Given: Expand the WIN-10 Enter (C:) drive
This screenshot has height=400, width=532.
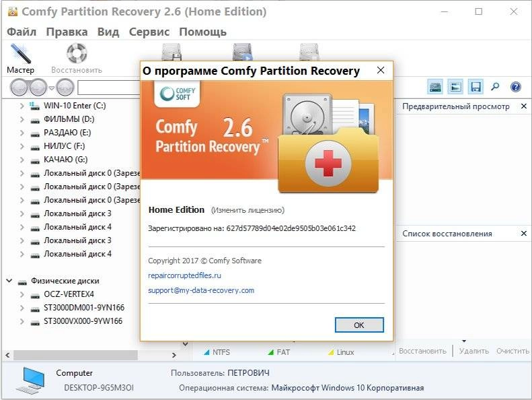Looking at the screenshot, I should pos(22,106).
